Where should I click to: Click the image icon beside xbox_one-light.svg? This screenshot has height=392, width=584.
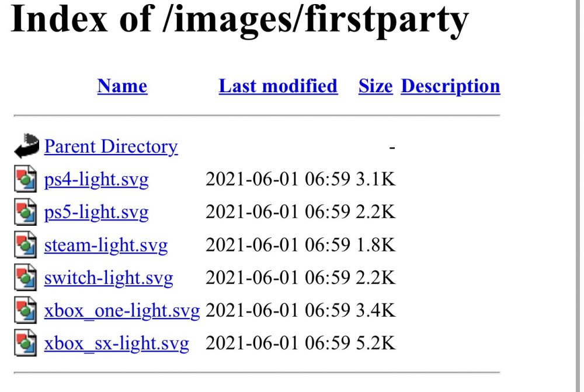point(26,311)
